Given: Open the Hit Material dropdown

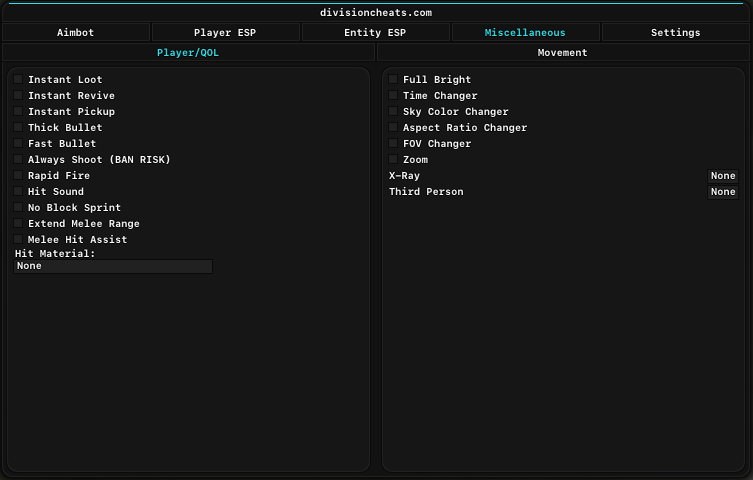Looking at the screenshot, I should pos(113,266).
